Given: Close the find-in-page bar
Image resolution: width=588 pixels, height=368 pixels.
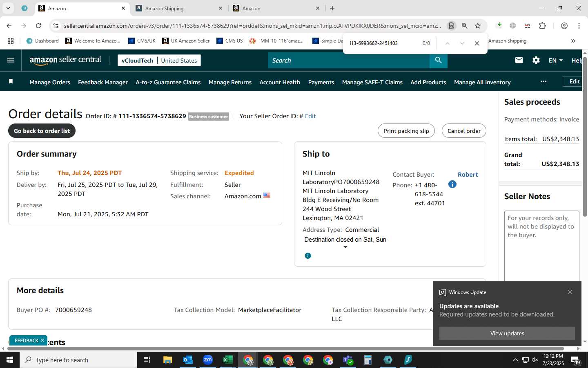Looking at the screenshot, I should point(477,43).
